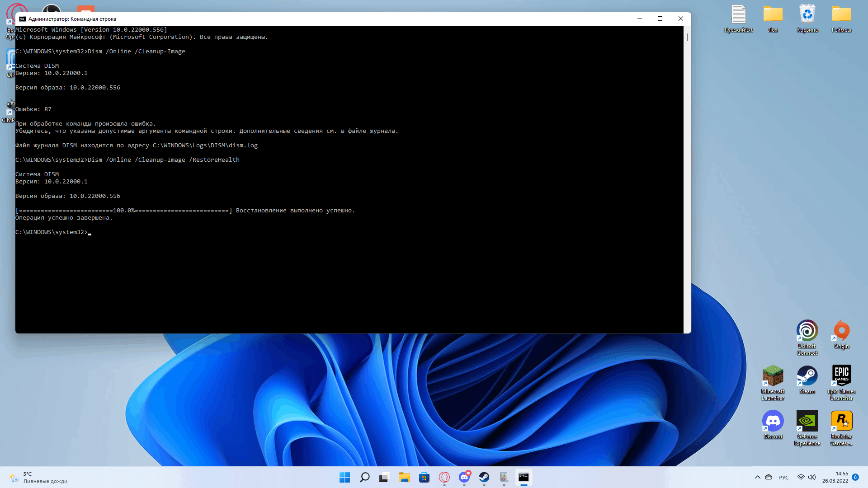
Task: Launch Ubisoft Connect from desktop
Action: [x=807, y=338]
